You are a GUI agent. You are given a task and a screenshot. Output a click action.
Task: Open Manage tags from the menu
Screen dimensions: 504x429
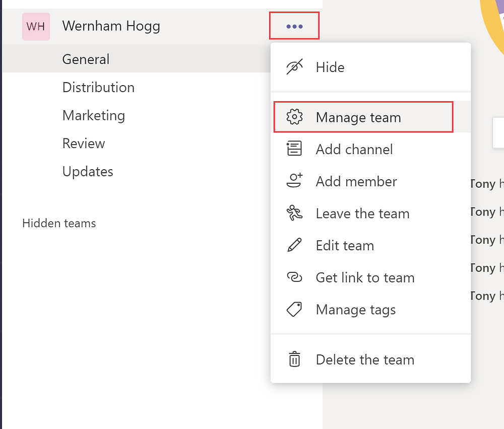pyautogui.click(x=370, y=310)
